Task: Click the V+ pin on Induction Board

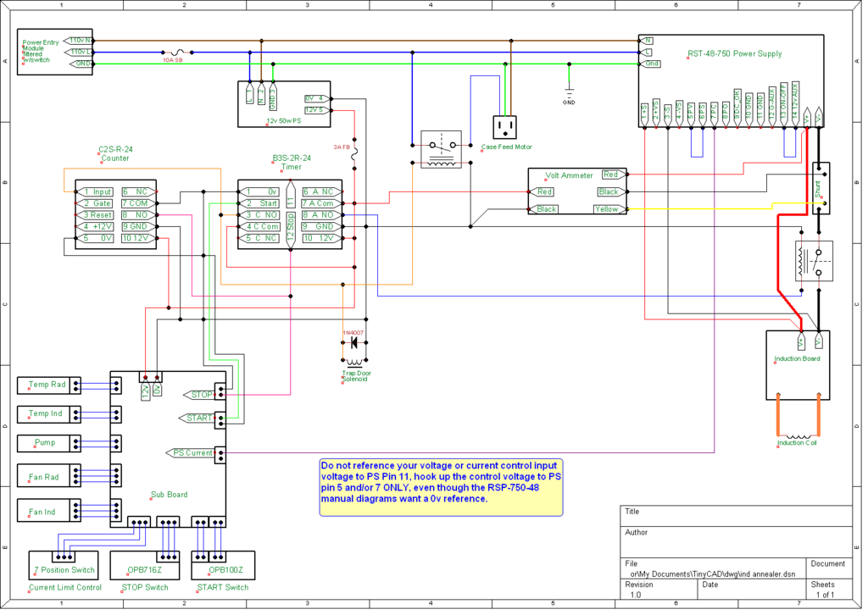Action: point(801,341)
